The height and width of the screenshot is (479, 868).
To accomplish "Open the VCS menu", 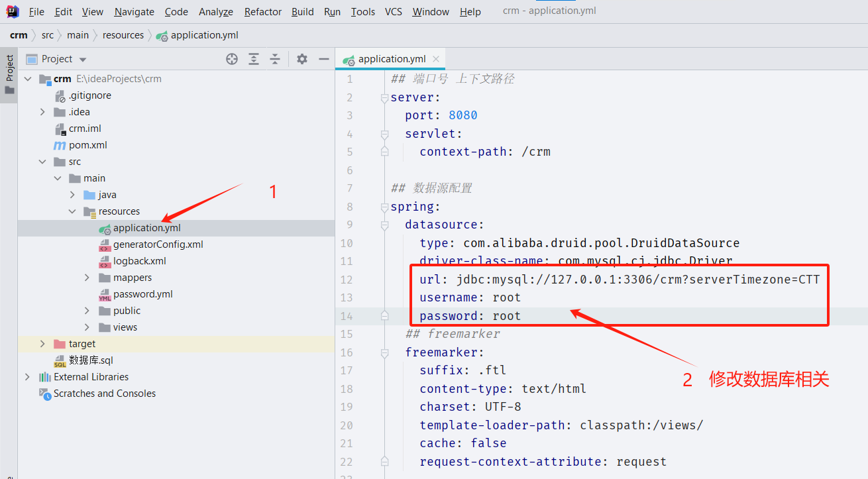I will (394, 12).
